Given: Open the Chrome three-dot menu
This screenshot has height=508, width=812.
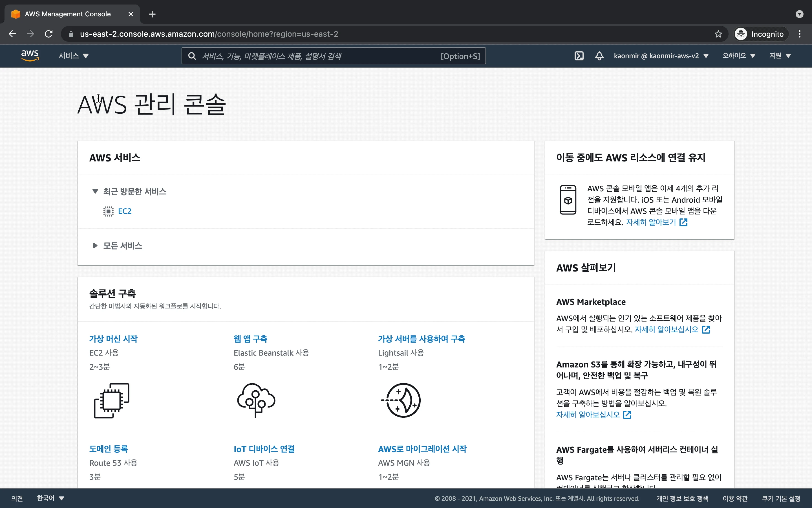Looking at the screenshot, I should pyautogui.click(x=800, y=34).
